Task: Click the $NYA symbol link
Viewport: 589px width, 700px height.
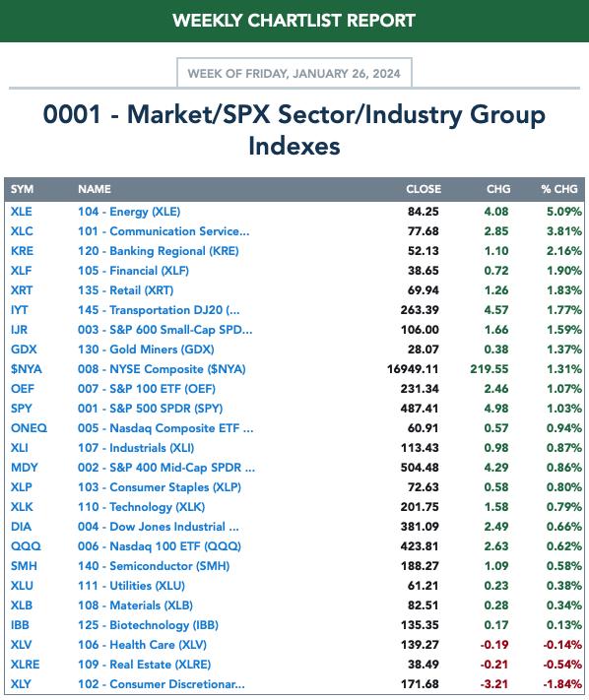Action: pos(27,369)
